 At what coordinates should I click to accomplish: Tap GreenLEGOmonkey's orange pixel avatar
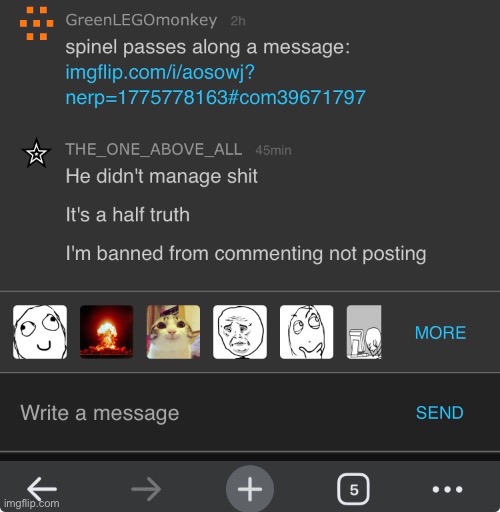[36, 23]
